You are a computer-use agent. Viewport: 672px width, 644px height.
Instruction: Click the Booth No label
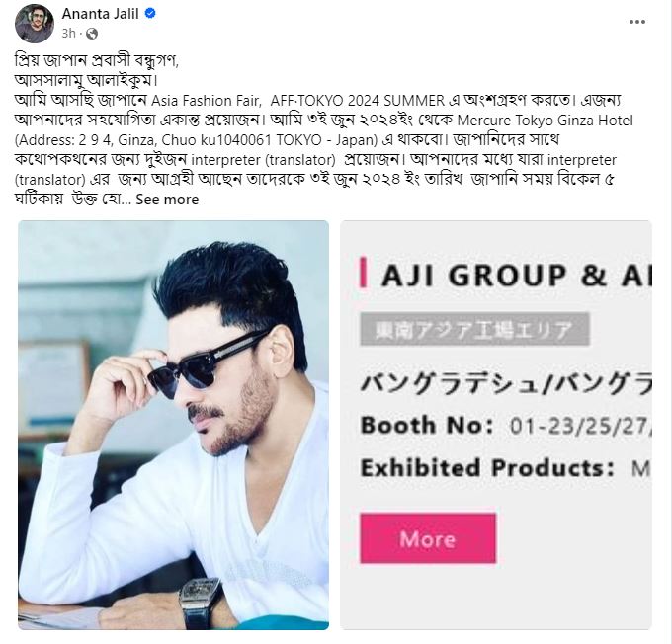[427, 425]
